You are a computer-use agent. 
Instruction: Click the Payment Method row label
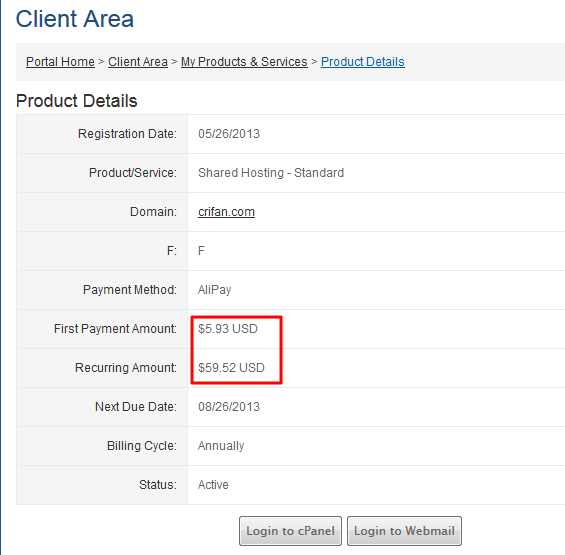point(130,290)
